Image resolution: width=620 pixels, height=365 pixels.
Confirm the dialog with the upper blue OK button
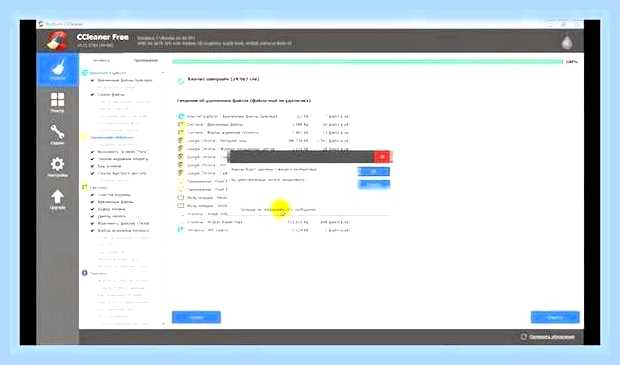(x=374, y=171)
